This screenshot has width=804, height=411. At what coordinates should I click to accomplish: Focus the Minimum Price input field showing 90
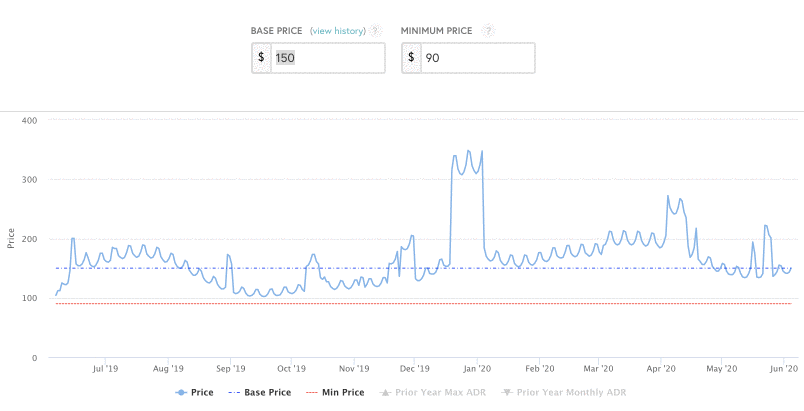pyautogui.click(x=478, y=58)
